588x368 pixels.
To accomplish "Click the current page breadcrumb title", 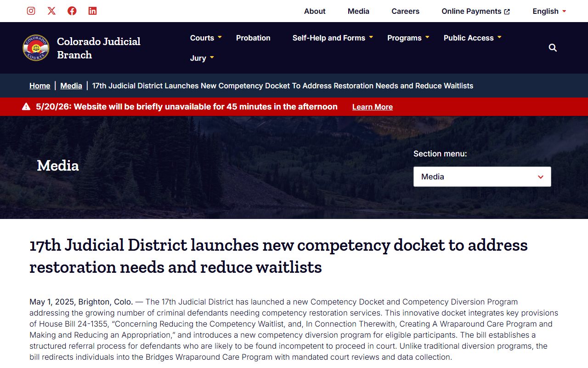I will 283,86.
